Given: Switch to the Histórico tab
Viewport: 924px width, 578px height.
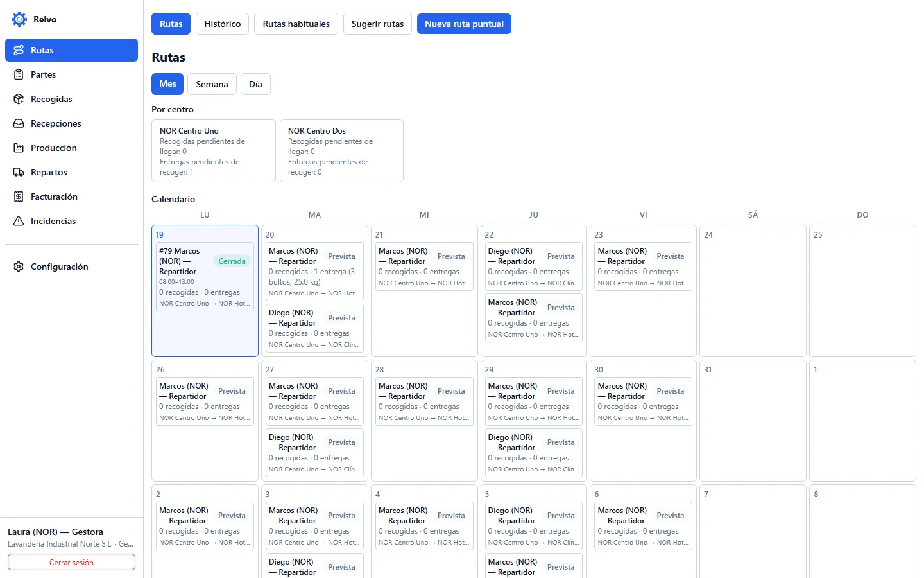Looking at the screenshot, I should click(x=223, y=24).
